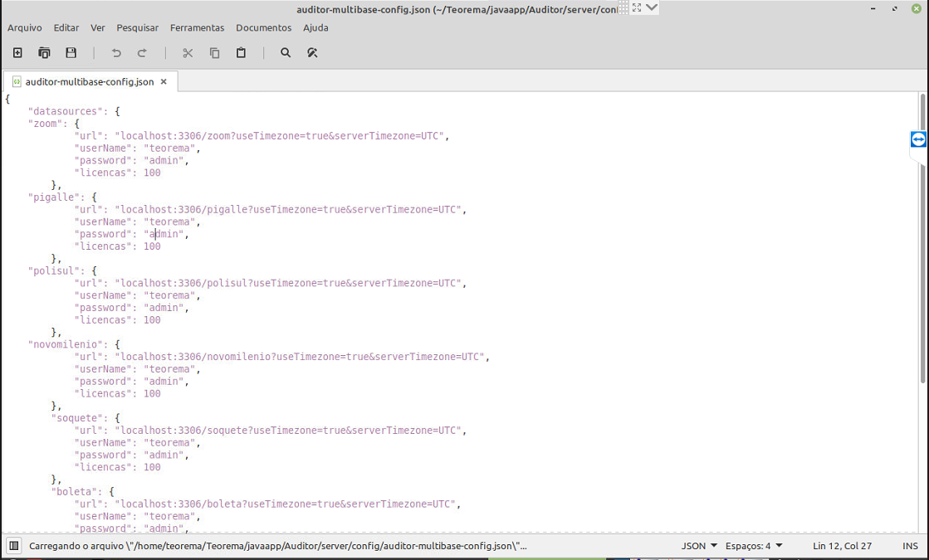
Task: Click status bar loading file path message
Action: [278, 546]
